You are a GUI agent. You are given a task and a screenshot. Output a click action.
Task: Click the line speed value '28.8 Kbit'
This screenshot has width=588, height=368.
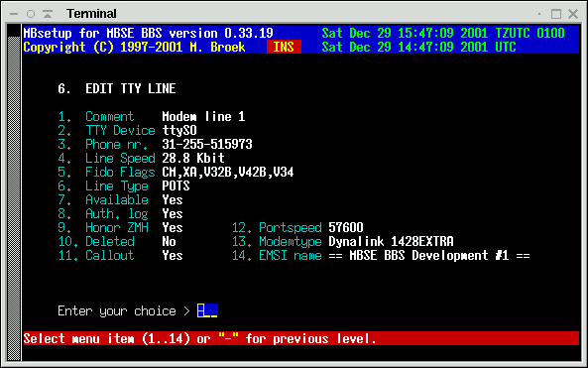click(193, 158)
